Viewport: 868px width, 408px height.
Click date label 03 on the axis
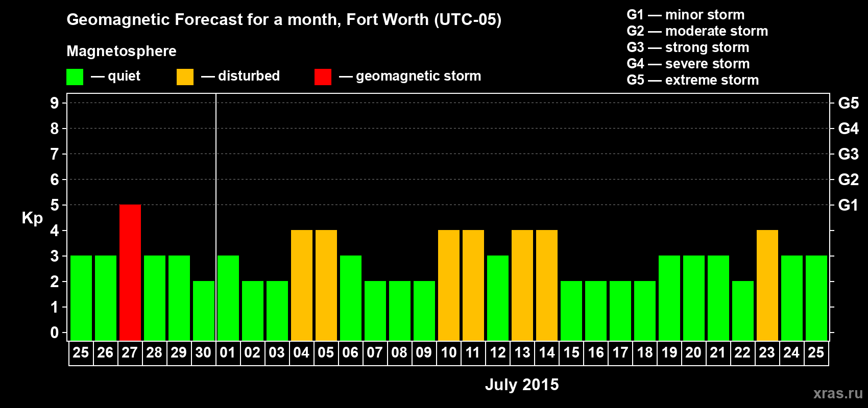(x=277, y=353)
